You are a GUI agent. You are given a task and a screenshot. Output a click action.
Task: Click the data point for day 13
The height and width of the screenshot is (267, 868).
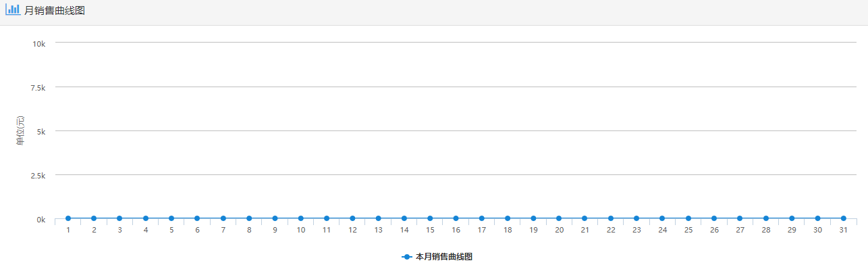(378, 218)
